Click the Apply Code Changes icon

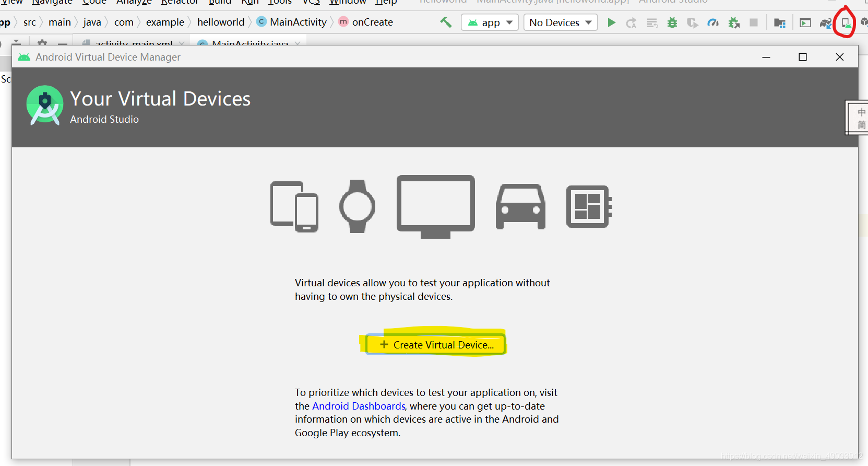[x=652, y=22]
